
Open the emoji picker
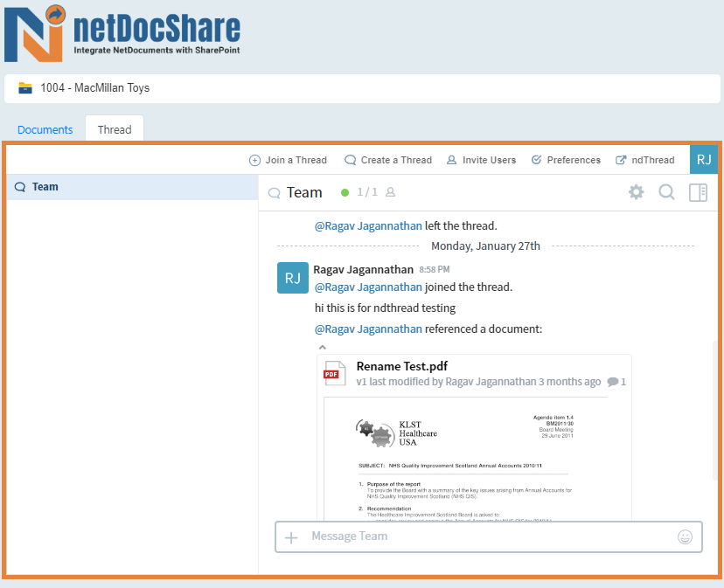685,536
